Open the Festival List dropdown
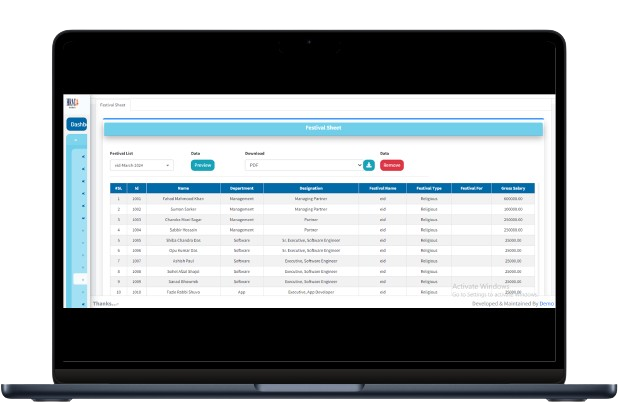 (x=141, y=165)
